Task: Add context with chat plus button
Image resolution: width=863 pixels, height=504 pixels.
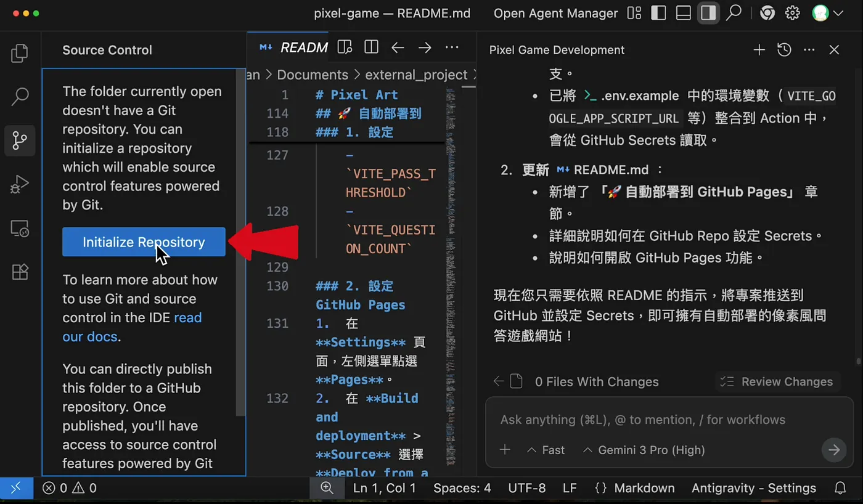Action: (505, 450)
